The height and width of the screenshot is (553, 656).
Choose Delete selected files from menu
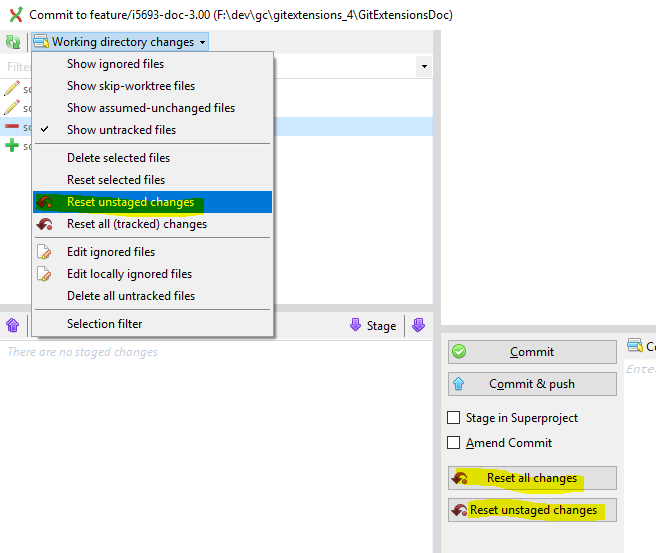click(153, 158)
